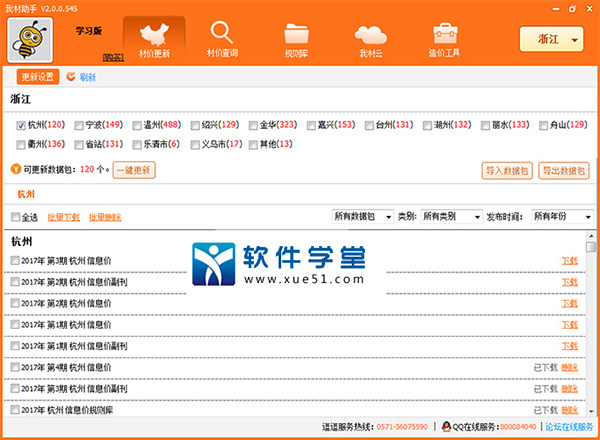Open the 所有数据包 dropdown

pyautogui.click(x=362, y=217)
